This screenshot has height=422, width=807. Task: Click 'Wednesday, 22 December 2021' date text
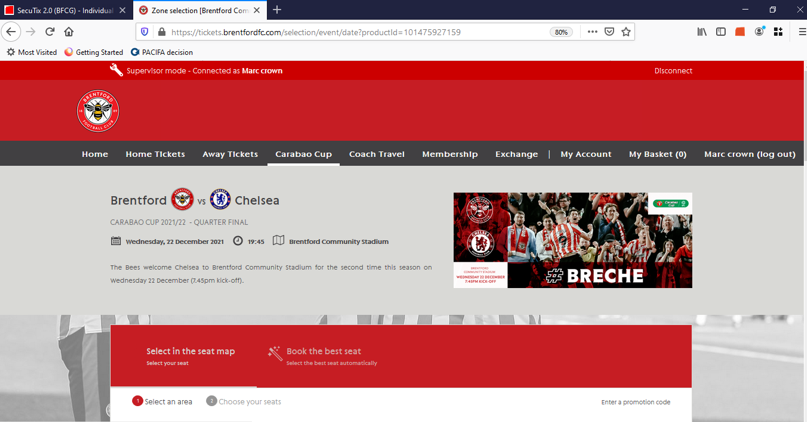pos(175,241)
